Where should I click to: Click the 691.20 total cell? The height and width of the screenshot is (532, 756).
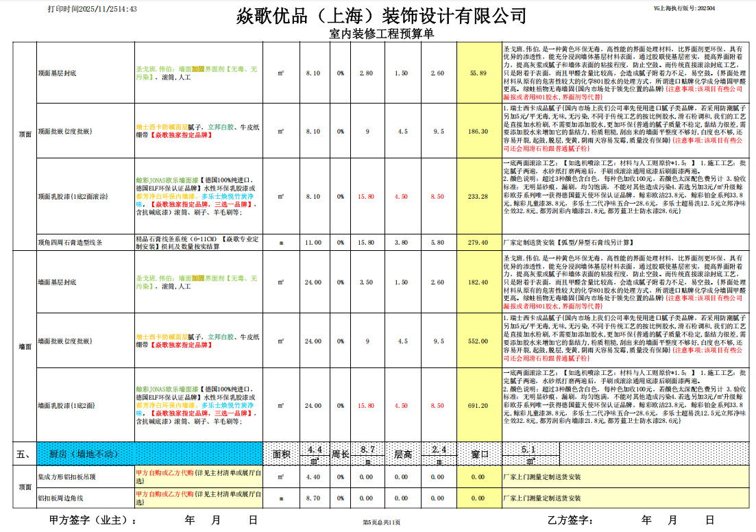click(x=478, y=405)
